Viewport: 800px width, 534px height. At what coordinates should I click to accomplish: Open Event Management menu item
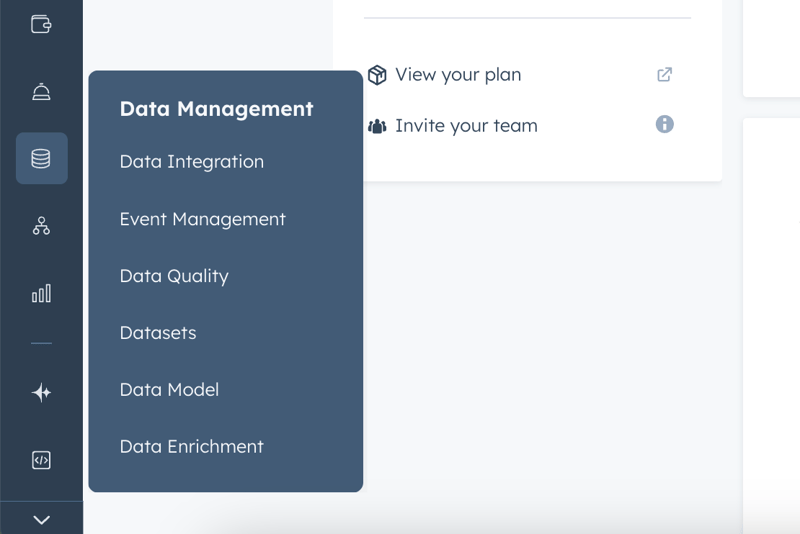tap(202, 219)
